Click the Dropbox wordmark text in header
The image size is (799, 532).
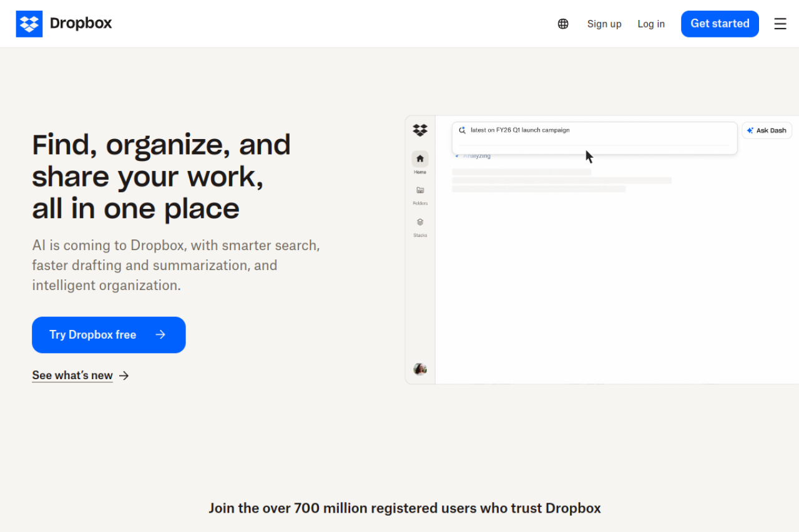point(81,24)
